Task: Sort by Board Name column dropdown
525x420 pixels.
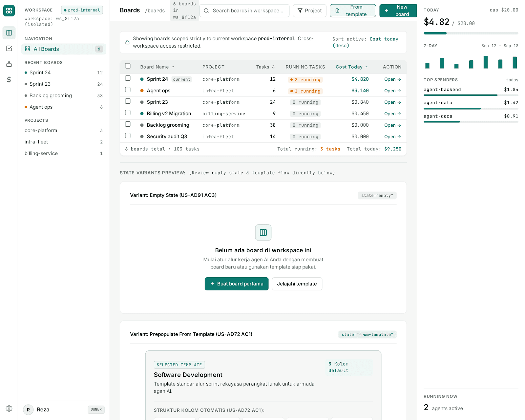Action: coord(157,67)
